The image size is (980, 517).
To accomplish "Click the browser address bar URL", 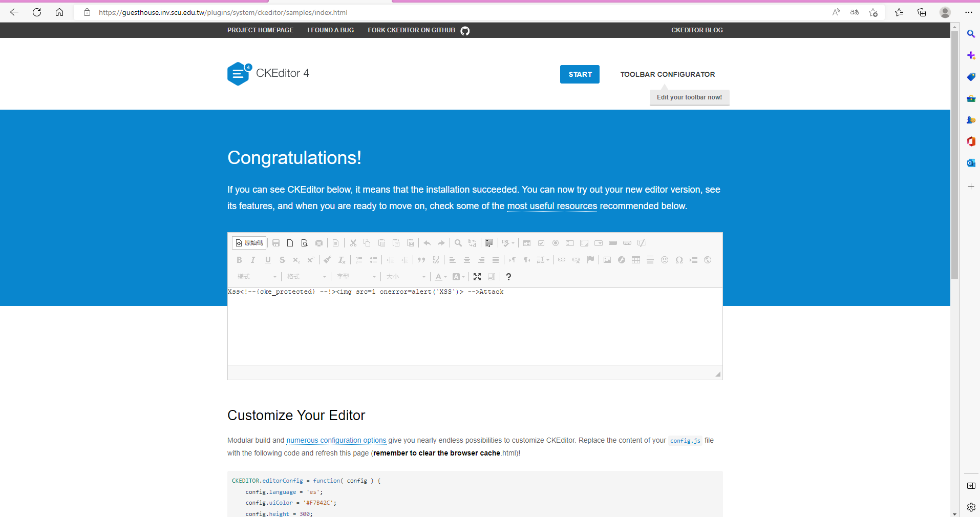I will [x=223, y=12].
